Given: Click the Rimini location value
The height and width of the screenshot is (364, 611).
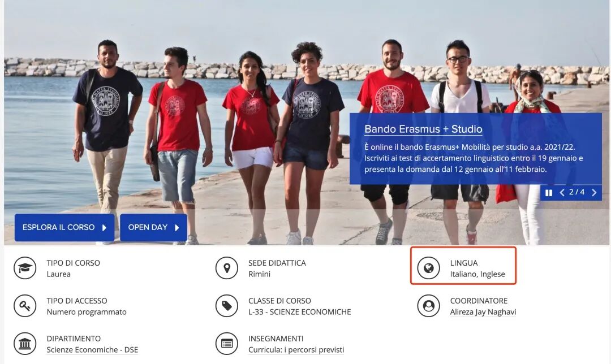Looking at the screenshot, I should (259, 274).
